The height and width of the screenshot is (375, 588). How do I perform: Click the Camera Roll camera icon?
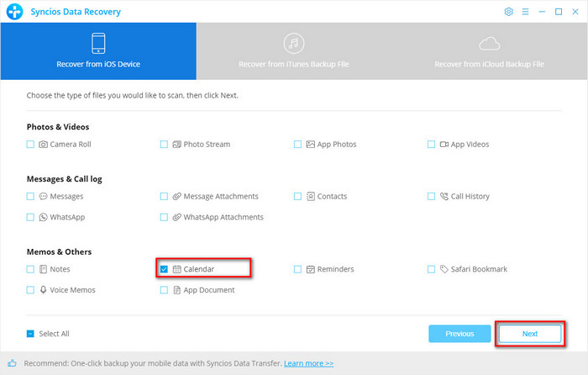coord(43,145)
